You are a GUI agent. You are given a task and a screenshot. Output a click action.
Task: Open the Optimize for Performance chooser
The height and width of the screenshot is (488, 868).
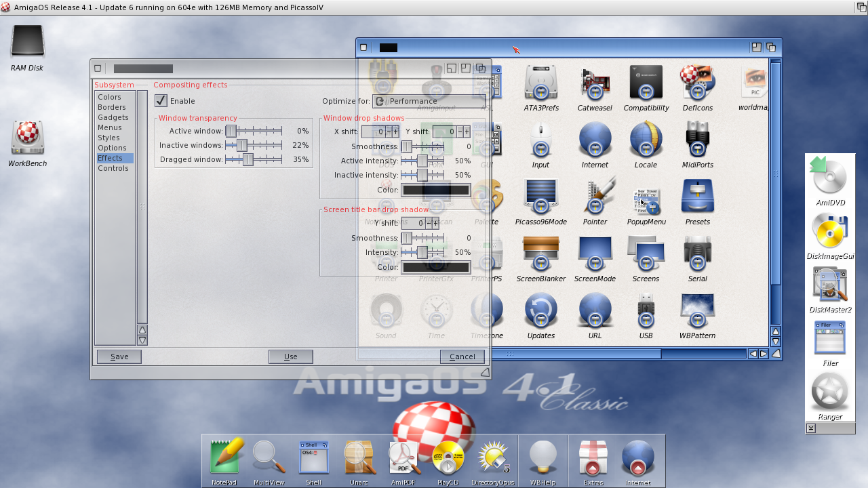pos(429,101)
